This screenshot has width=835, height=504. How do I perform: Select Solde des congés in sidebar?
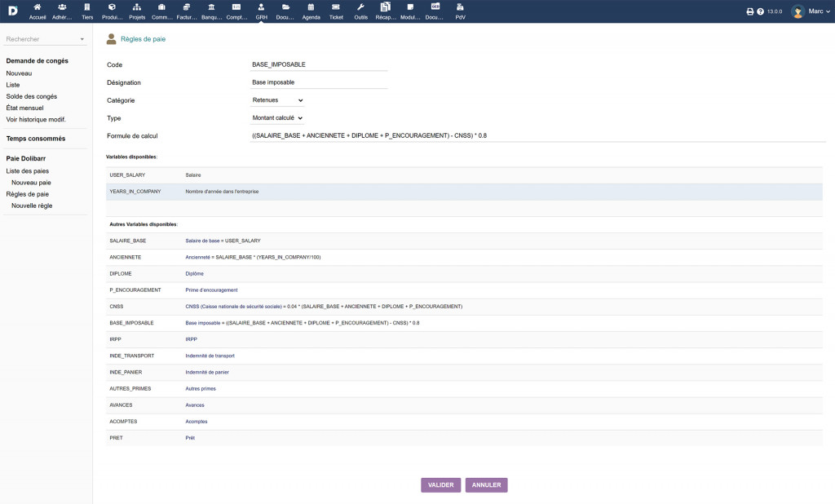[31, 96]
